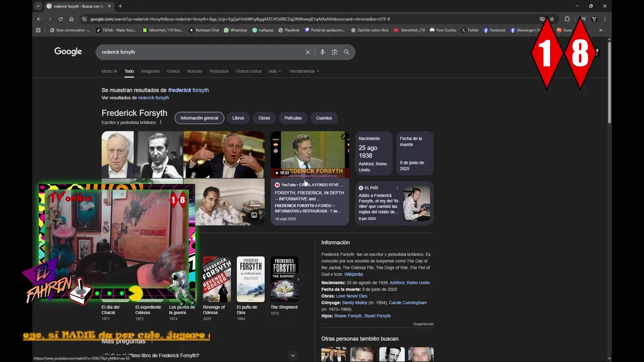Go back with the browser back arrow
Viewport: 644px width, 362px height.
point(39,19)
